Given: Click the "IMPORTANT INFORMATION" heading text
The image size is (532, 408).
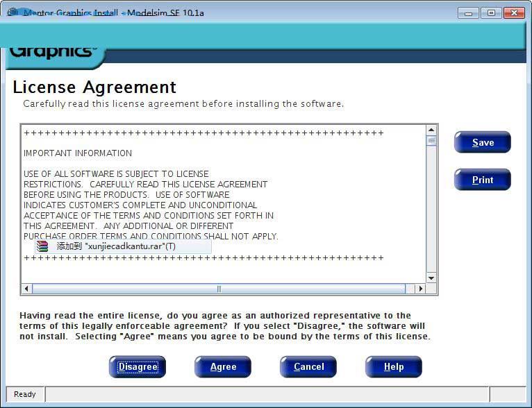Looking at the screenshot, I should (x=78, y=153).
